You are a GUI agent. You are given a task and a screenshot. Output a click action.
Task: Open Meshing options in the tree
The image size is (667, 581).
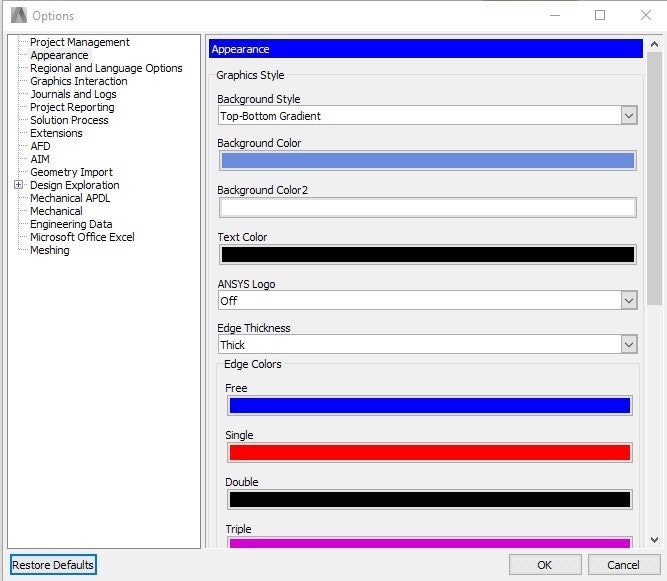coord(49,250)
